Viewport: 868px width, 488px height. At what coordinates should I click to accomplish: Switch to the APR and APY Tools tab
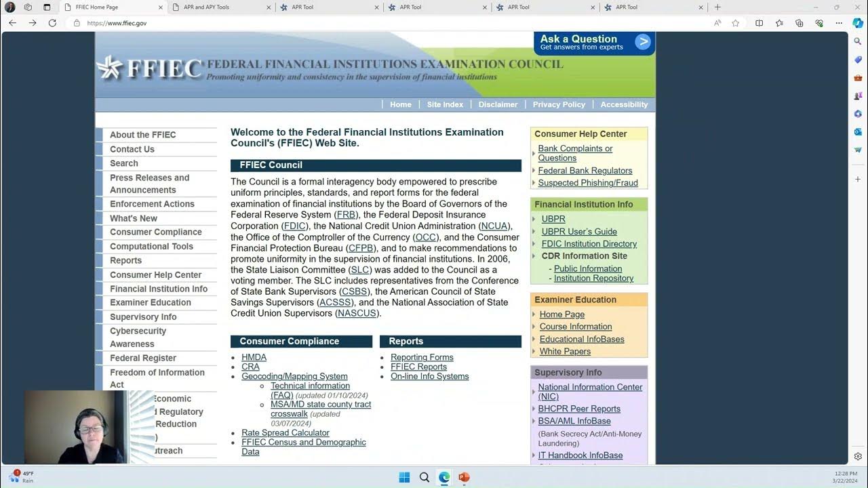[221, 7]
